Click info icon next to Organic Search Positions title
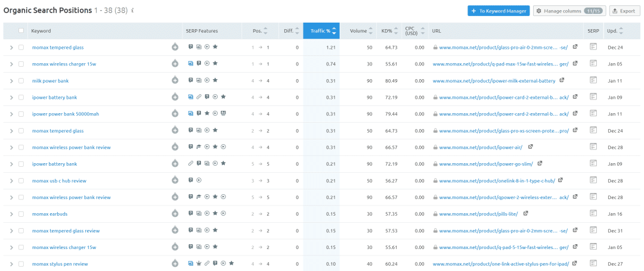Image resolution: width=644 pixels, height=271 pixels. click(x=132, y=11)
